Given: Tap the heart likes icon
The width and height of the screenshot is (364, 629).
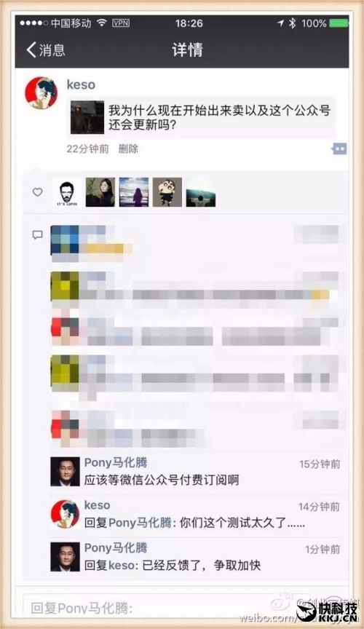Looking at the screenshot, I should (x=37, y=192).
